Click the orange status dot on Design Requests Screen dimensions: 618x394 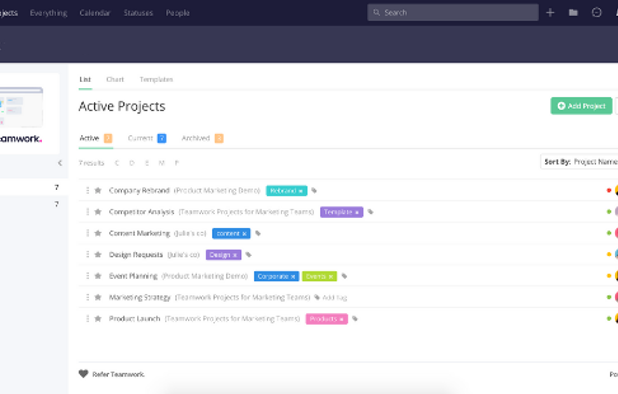click(x=609, y=255)
